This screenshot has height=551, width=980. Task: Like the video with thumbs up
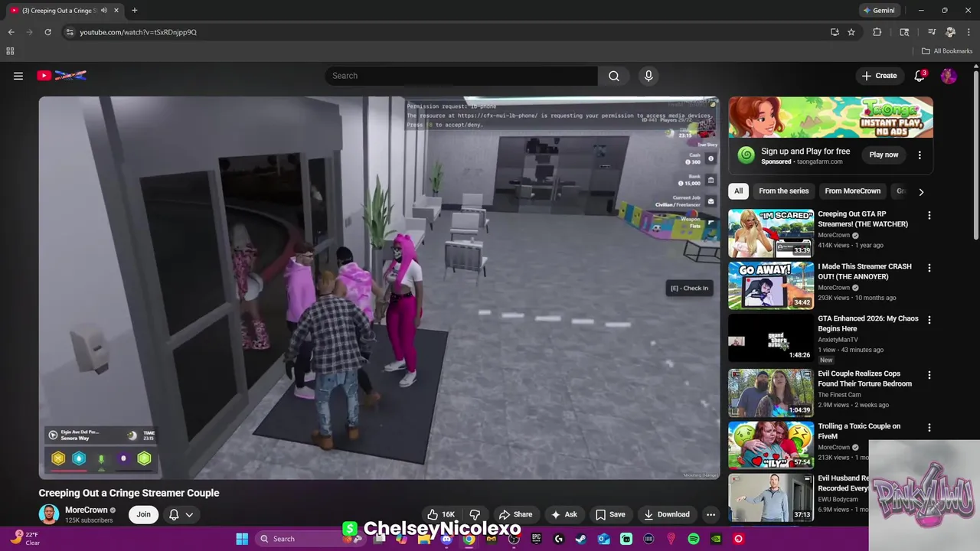click(x=441, y=514)
